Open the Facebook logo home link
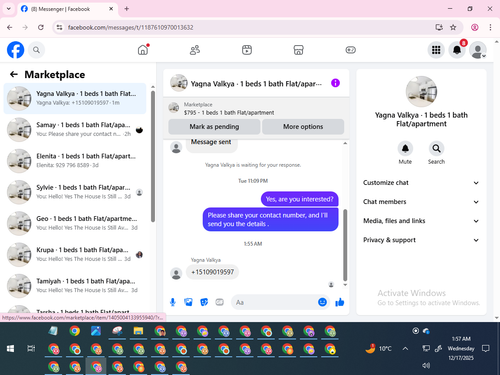This screenshot has width=500, height=375. (15, 50)
